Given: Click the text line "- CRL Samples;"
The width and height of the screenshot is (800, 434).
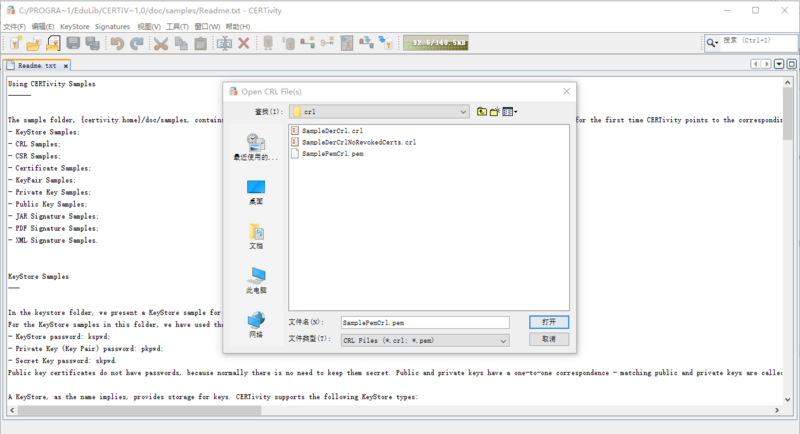Looking at the screenshot, I should coord(34,144).
